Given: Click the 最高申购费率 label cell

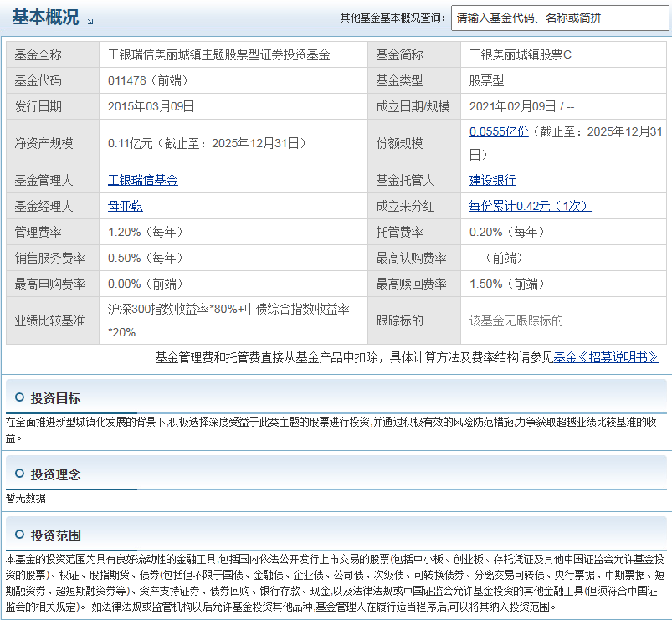Looking at the screenshot, I should 53,284.
